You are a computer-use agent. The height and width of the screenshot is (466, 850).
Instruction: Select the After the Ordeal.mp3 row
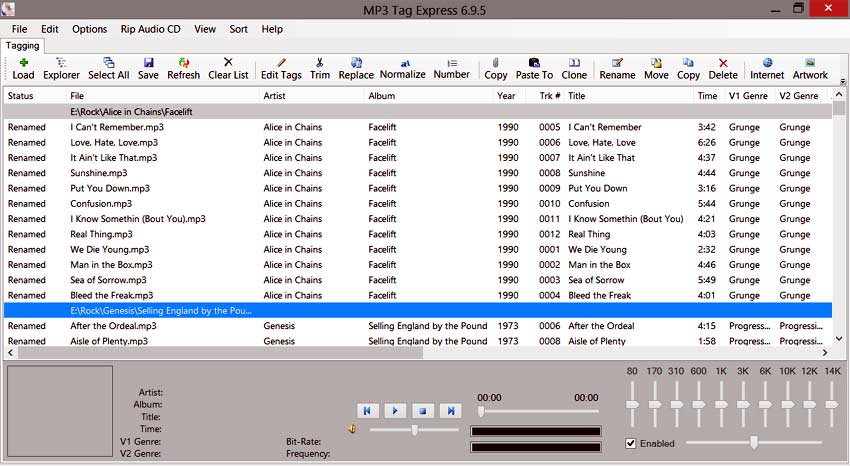coord(418,326)
